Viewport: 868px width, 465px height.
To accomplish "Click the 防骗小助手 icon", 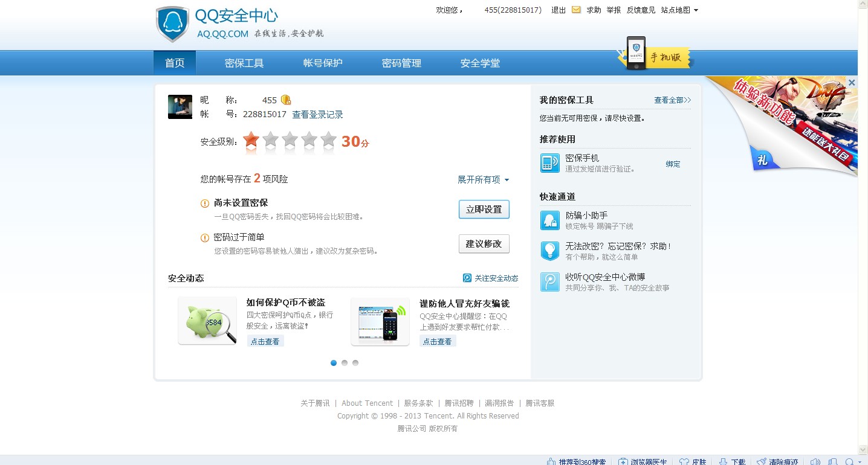I will tap(549, 220).
